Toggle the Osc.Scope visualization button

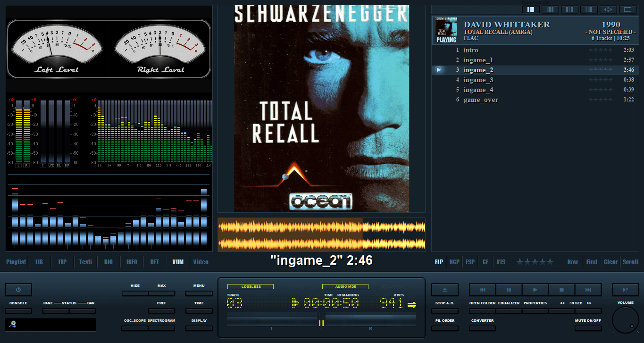pos(135,328)
